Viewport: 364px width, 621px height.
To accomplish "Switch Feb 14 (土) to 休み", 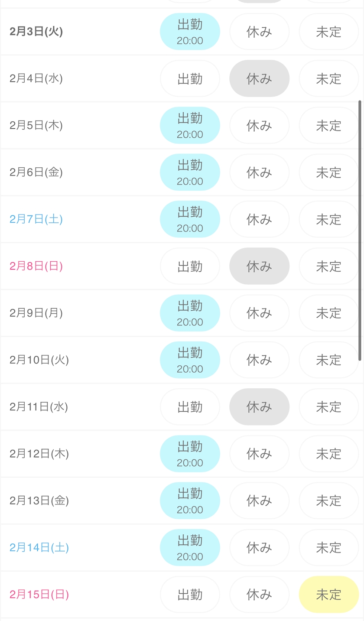I will pyautogui.click(x=259, y=547).
